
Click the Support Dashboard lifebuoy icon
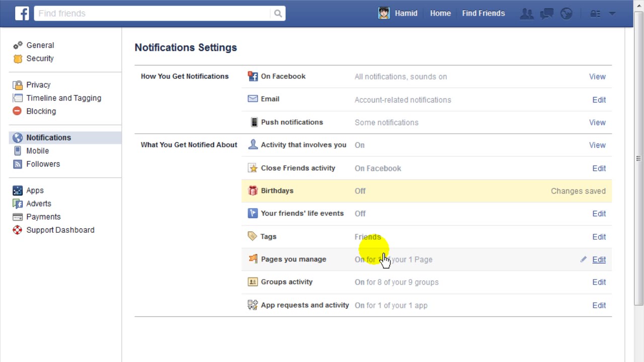[18, 230]
